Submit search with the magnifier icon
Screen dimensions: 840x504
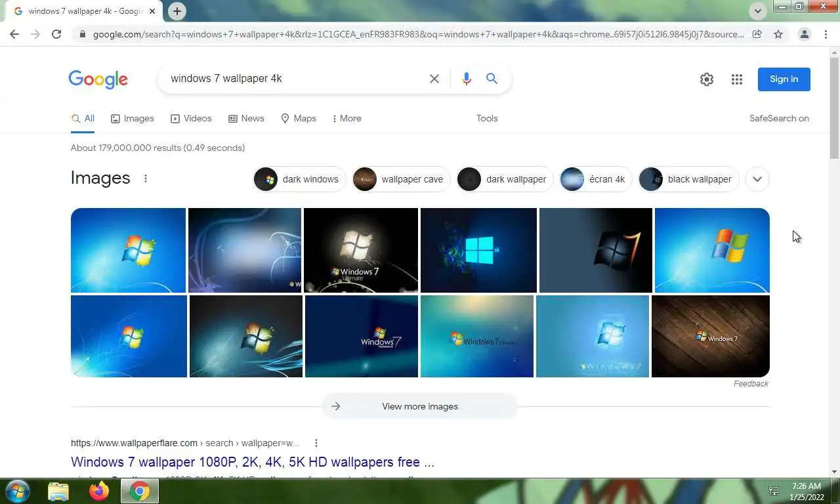pyautogui.click(x=492, y=79)
